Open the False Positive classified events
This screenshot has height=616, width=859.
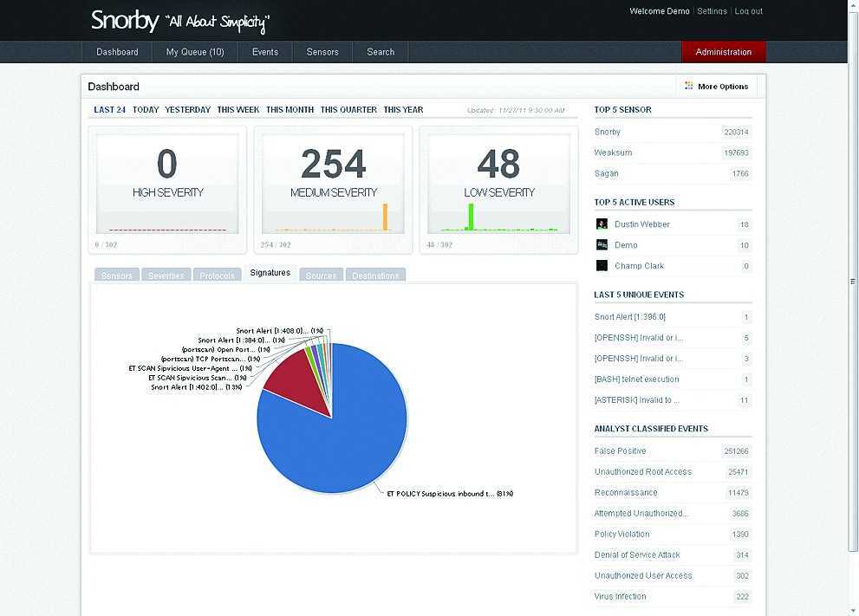coord(620,451)
